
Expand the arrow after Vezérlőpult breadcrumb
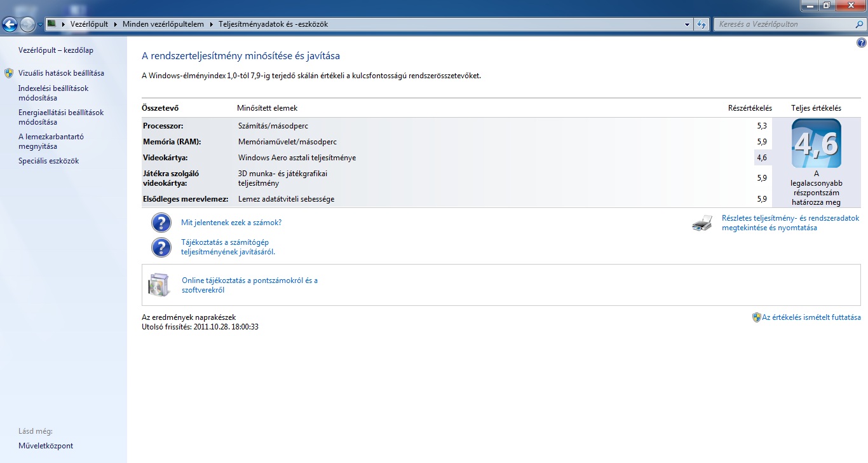116,24
